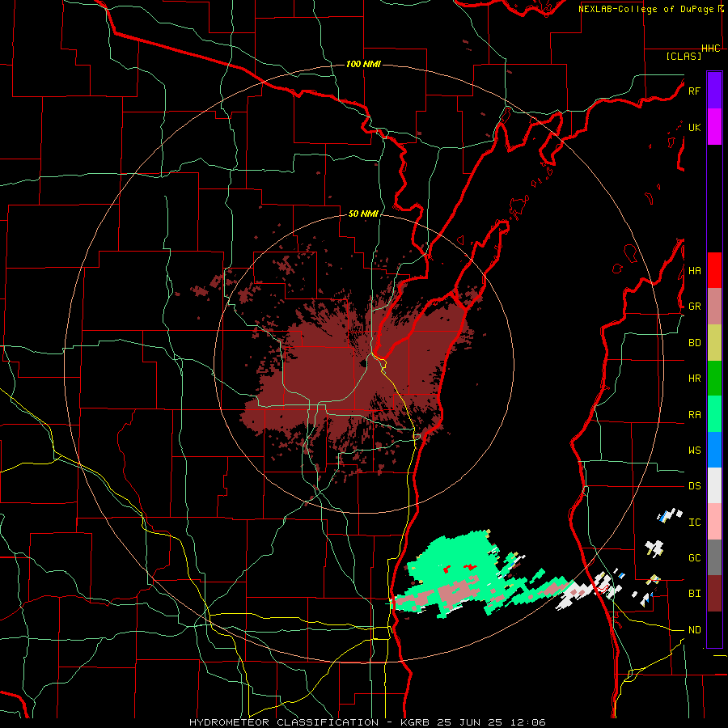Click the 'IC' legend label
728x728 pixels.
(x=694, y=523)
